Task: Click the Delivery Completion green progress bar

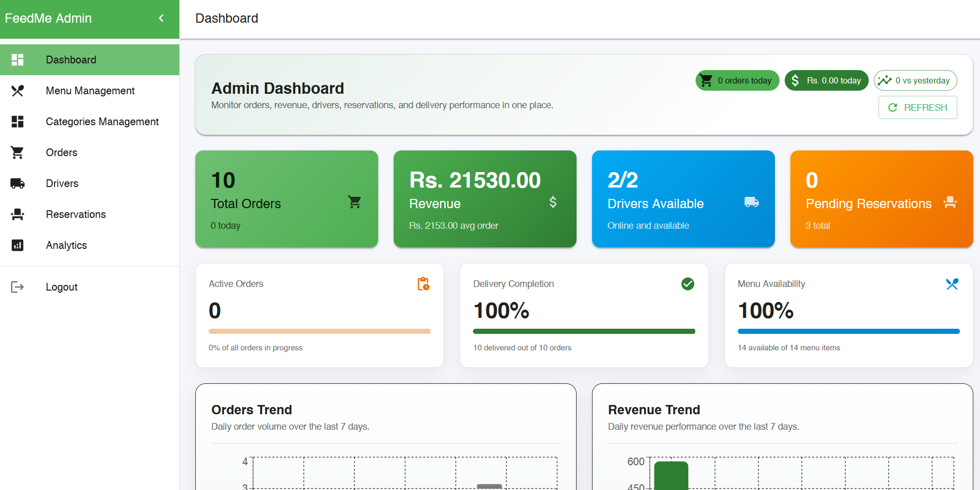Action: coord(584,331)
